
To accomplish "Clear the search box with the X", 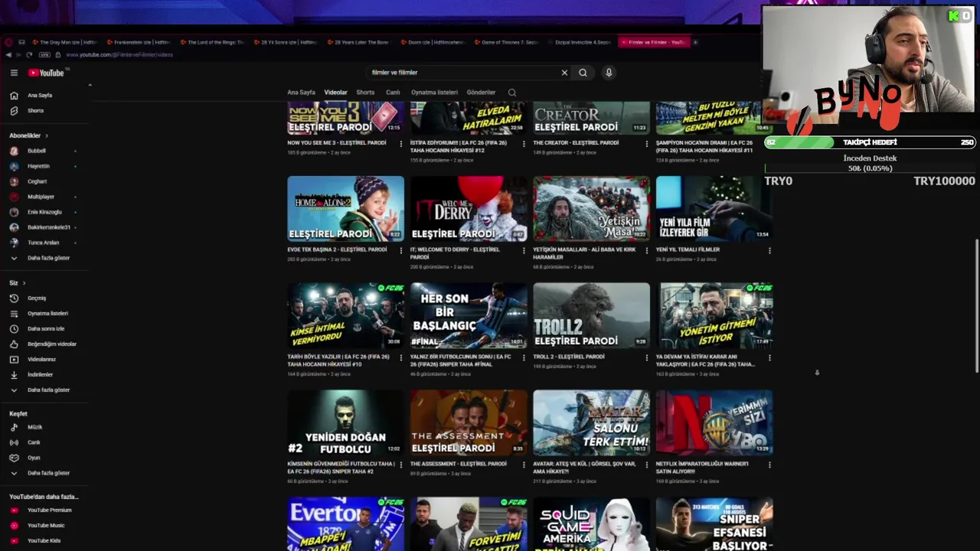I will coord(564,73).
